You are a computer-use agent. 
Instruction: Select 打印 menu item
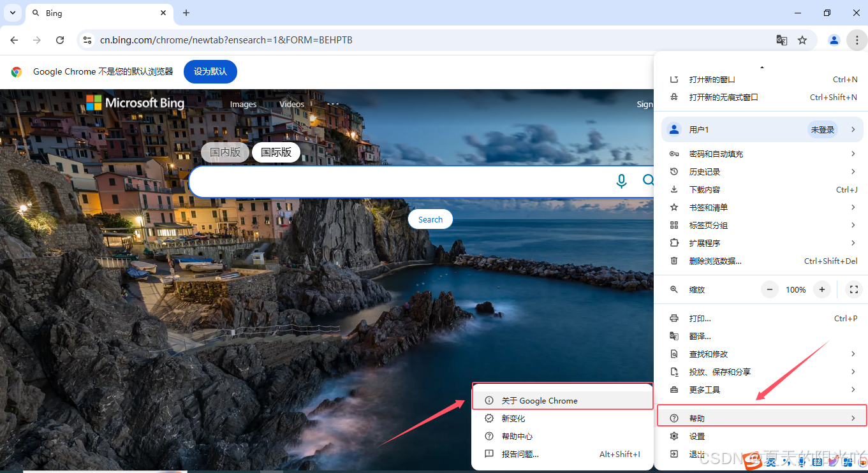761,318
